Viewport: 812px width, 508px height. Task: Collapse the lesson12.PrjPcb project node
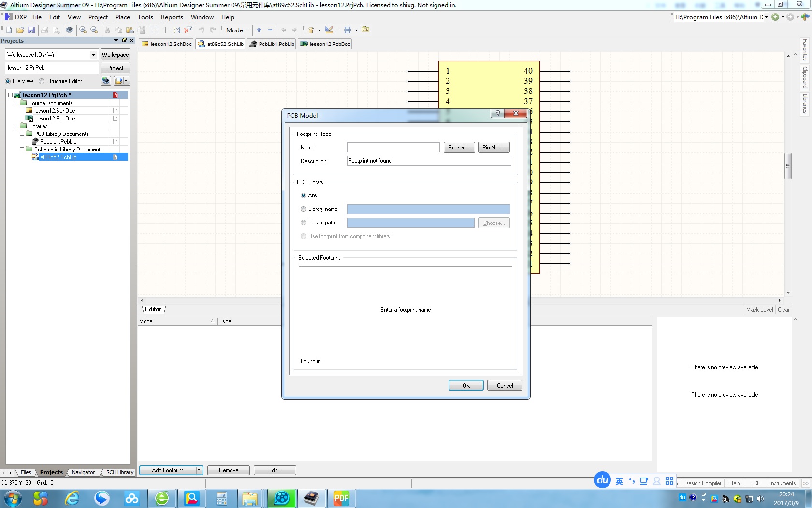pyautogui.click(x=10, y=95)
